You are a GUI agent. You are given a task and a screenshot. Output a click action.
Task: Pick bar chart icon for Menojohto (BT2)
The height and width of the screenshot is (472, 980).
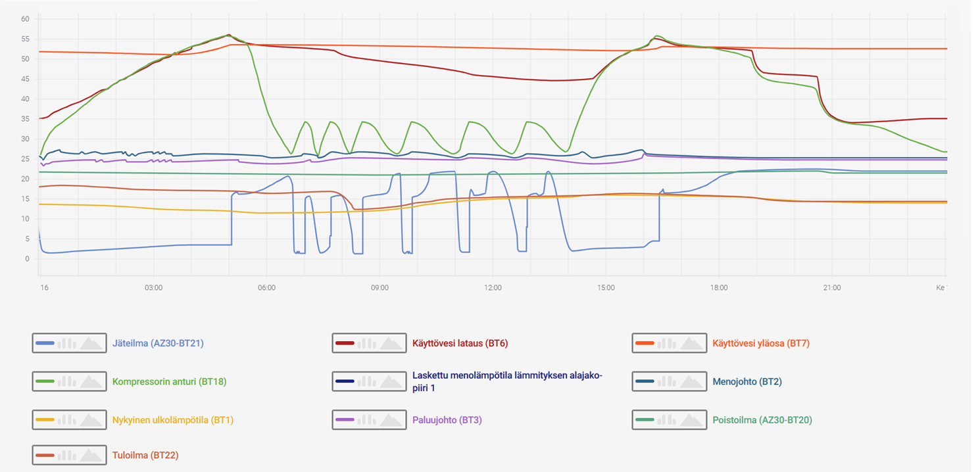click(x=667, y=381)
